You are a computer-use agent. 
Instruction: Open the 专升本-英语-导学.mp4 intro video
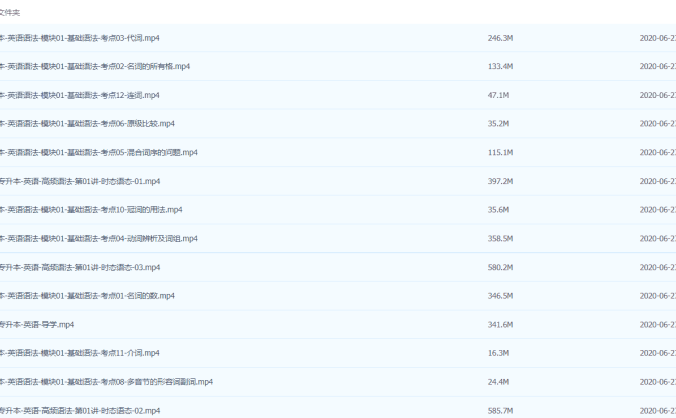coord(37,325)
